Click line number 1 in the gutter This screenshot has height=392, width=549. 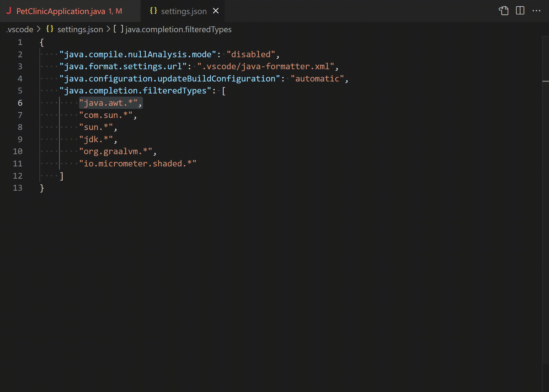tap(20, 42)
